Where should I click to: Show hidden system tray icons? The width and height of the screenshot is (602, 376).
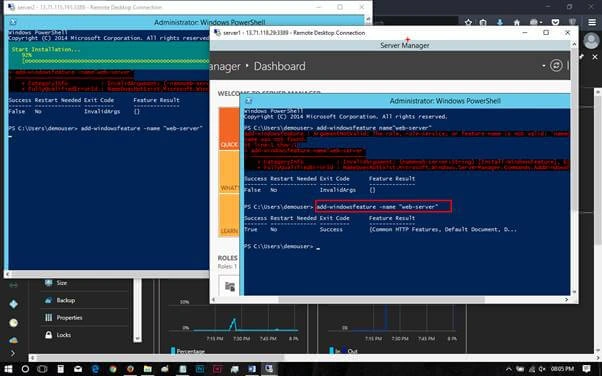coord(509,369)
